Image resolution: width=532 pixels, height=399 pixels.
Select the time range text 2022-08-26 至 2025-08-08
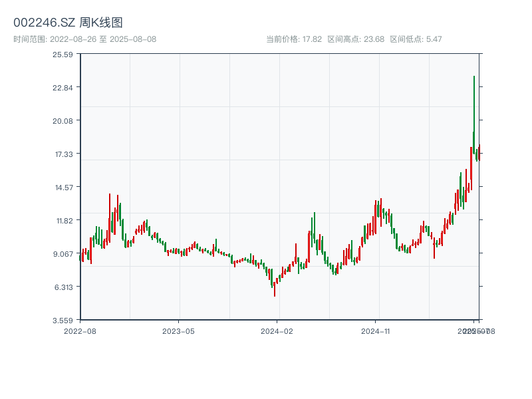pyautogui.click(x=103, y=39)
